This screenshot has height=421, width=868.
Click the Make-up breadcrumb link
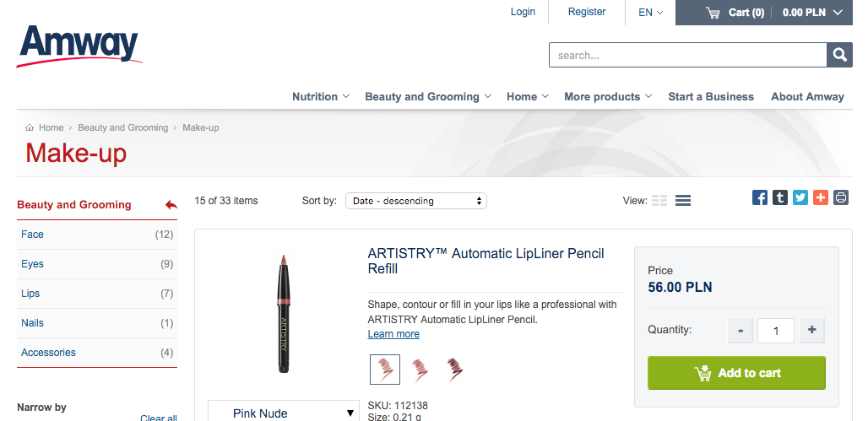point(201,127)
